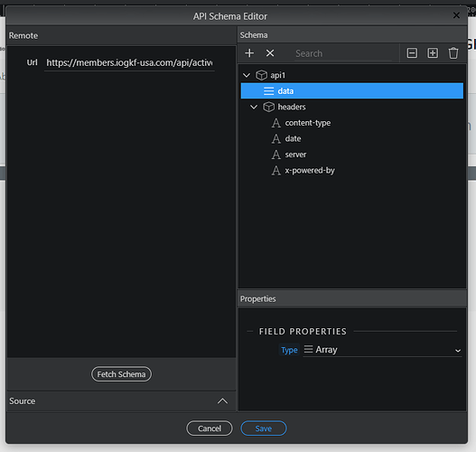Click the trash delete schema icon
Viewport: 476px width, 452px height.
tap(453, 53)
